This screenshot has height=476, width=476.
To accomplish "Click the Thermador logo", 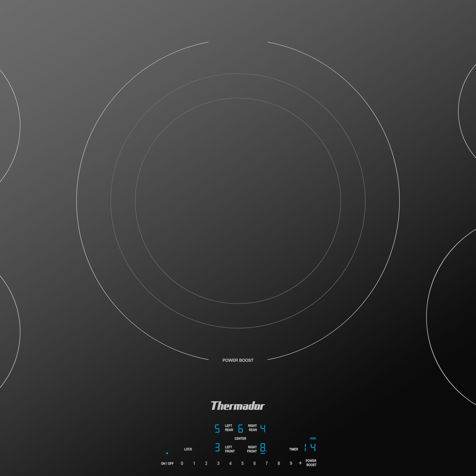I will coord(238,406).
